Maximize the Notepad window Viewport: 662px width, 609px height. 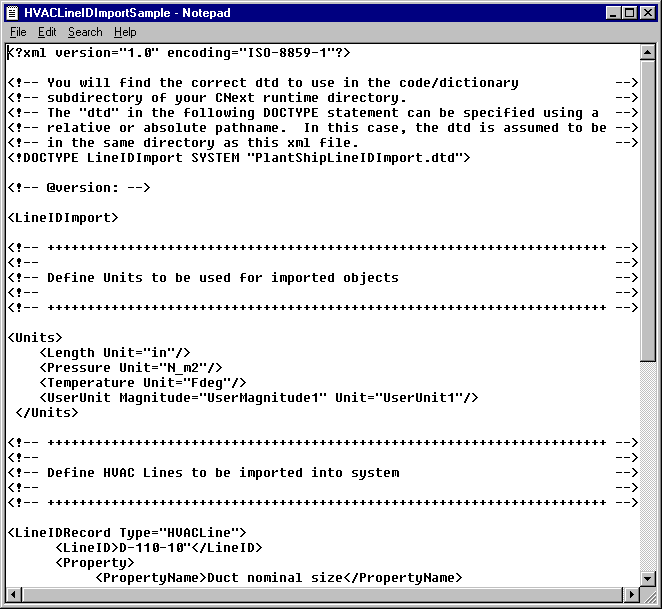(628, 13)
